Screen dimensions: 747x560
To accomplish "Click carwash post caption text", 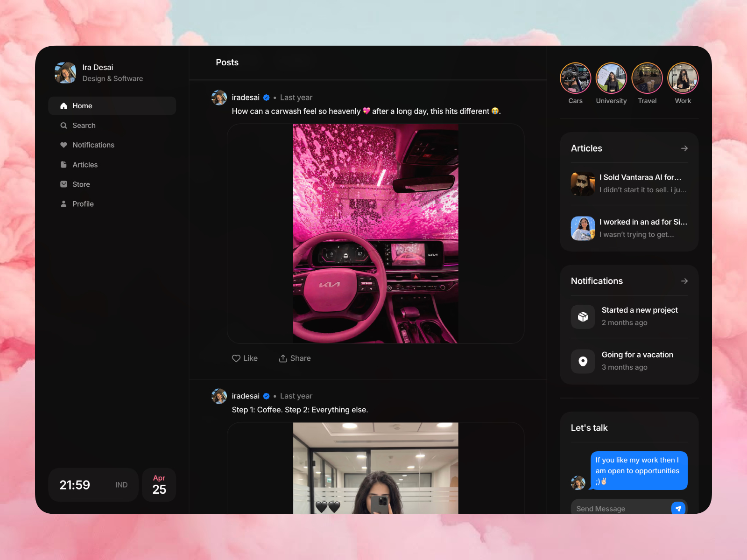I will point(366,112).
